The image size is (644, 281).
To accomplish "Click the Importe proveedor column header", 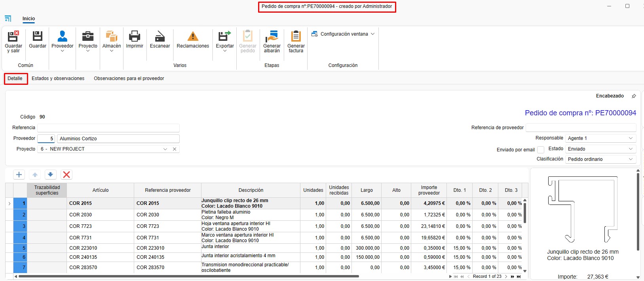I will 429,190.
